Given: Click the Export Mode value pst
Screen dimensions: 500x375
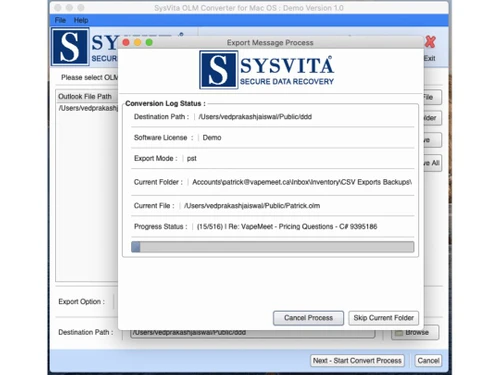Looking at the screenshot, I should [x=192, y=159].
